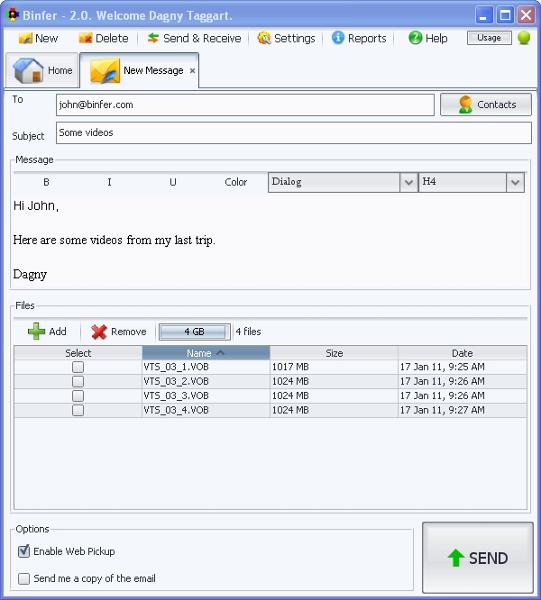
Task: Minimize the Binfer window
Action: coord(484,15)
